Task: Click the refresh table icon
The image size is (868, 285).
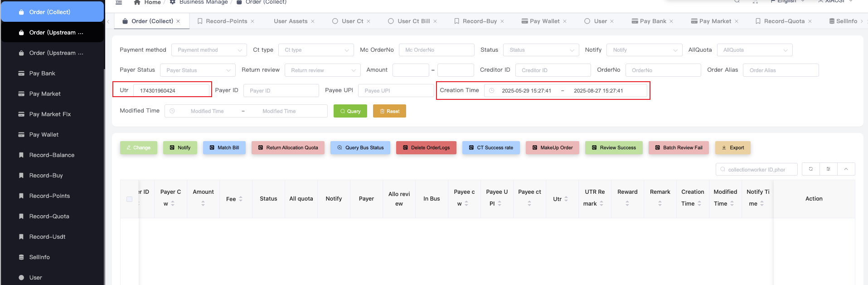Action: (810, 169)
